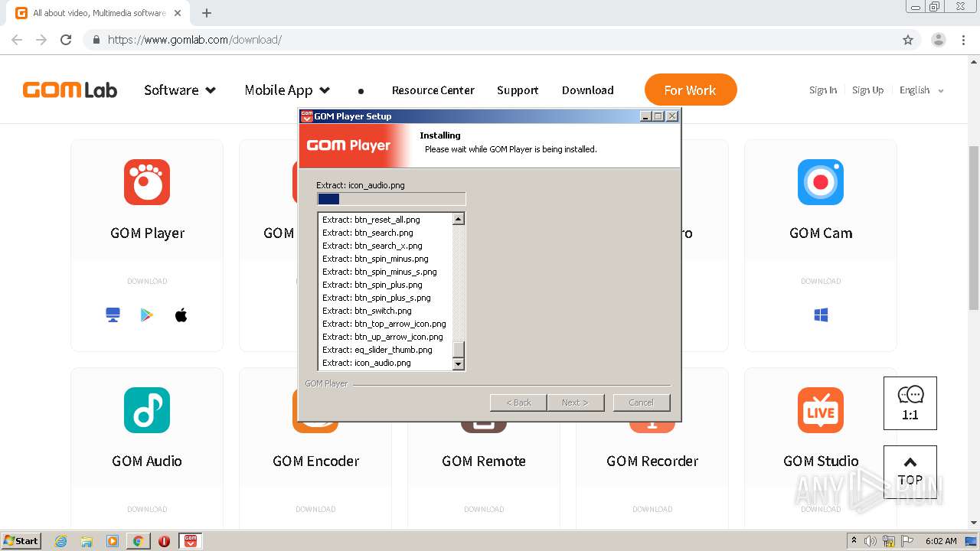Open Chrome profile avatar menu
Viewport: 980px width, 551px height.
tap(939, 40)
